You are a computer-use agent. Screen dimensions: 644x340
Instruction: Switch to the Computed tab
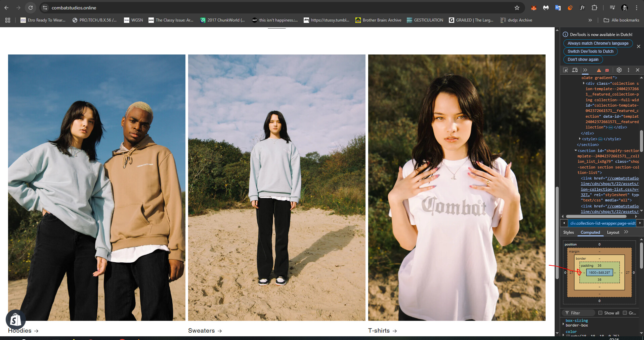coord(590,232)
